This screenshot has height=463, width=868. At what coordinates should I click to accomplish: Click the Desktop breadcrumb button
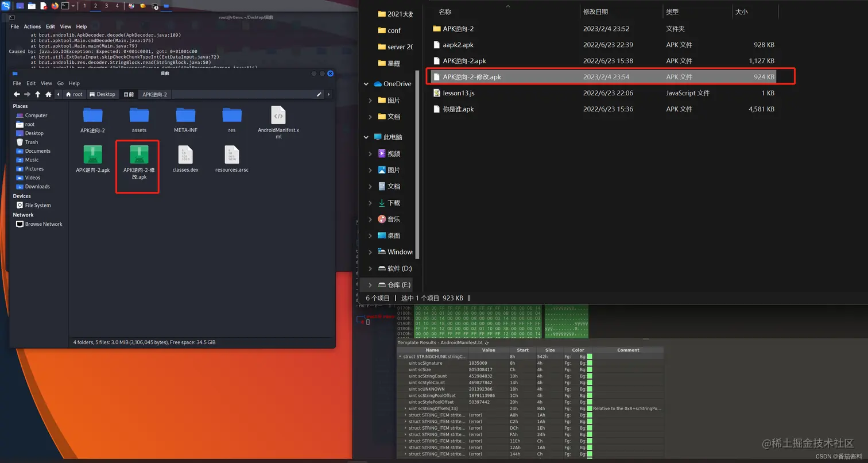(102, 94)
